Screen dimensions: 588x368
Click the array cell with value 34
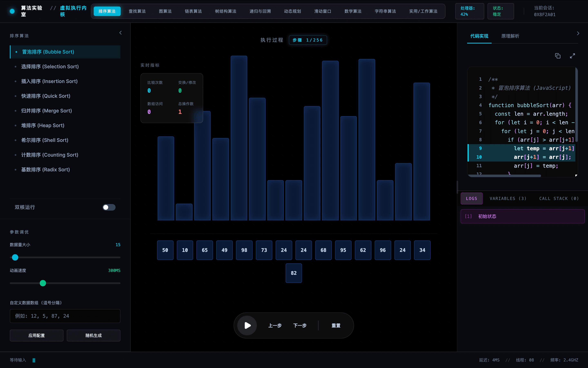pyautogui.click(x=422, y=250)
